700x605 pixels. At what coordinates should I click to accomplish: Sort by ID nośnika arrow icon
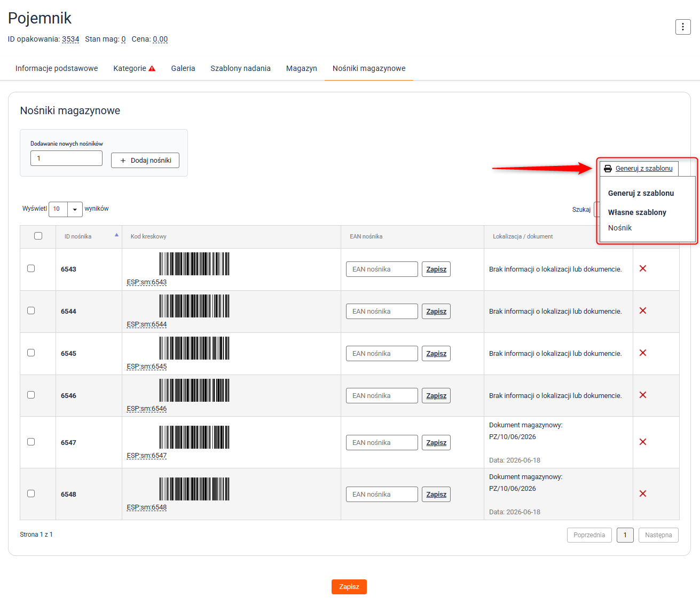[116, 235]
